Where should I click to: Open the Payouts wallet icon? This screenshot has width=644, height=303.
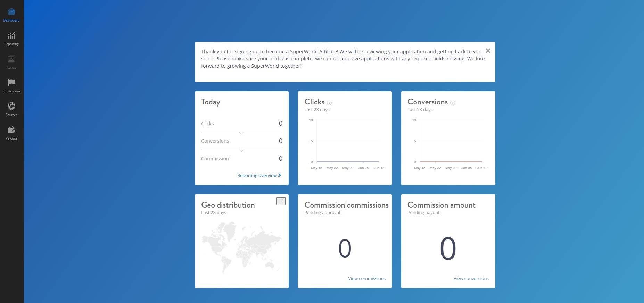(11, 130)
